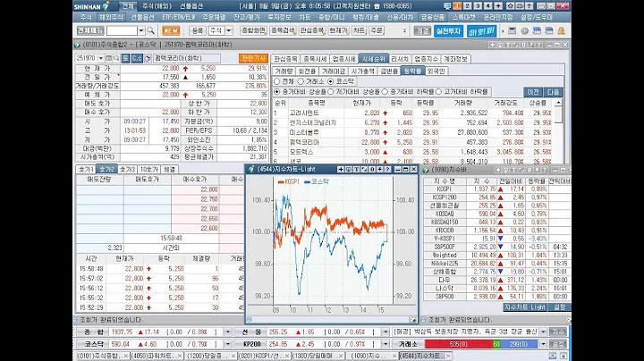Switch to the 호가3 tab

click(127, 170)
